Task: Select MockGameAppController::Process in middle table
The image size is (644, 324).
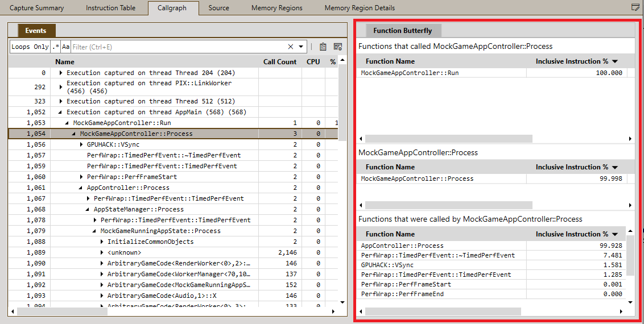Action: [417, 179]
